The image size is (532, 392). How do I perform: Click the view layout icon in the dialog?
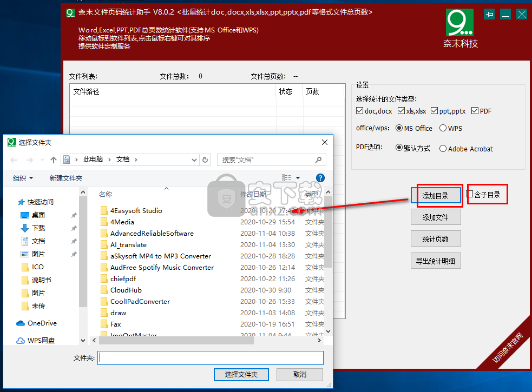tap(286, 178)
